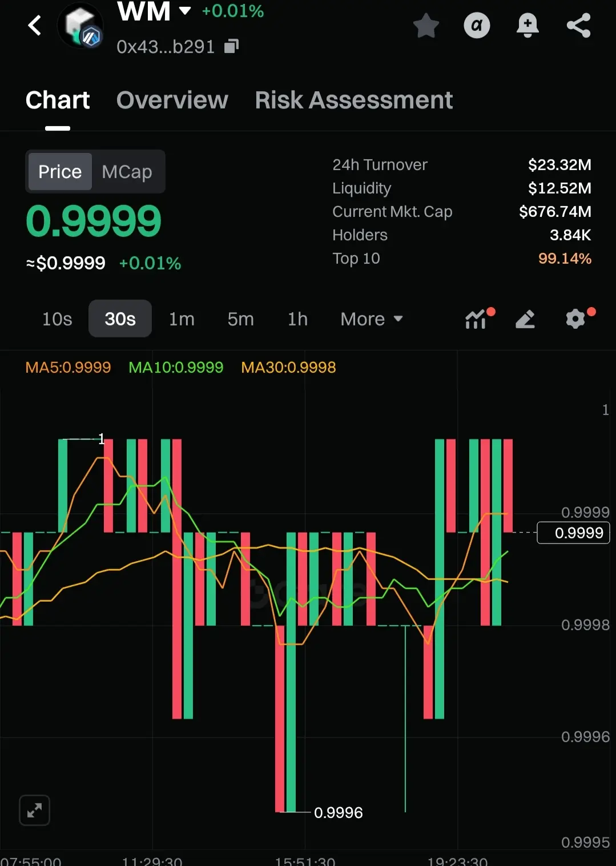Tap the MA10:0.9999 indicator label
The height and width of the screenshot is (866, 616).
click(x=176, y=367)
